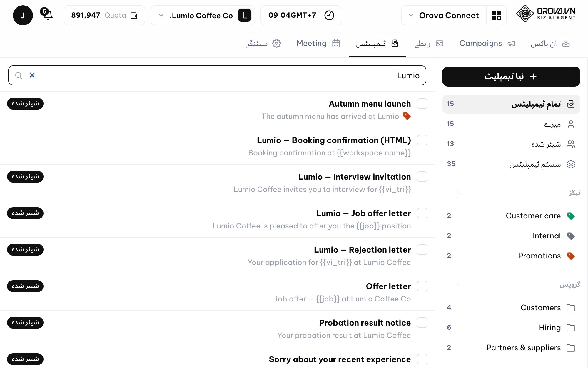The height and width of the screenshot is (368, 588).
Task: Click the clock icon beside 09 04GMT+7
Action: point(329,15)
